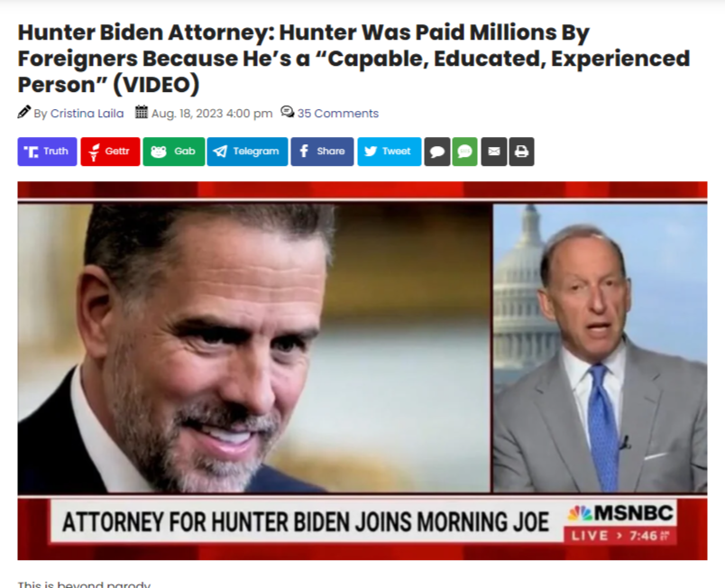Open the MSNBC video image
Viewport: 725px width, 588px height.
(362, 371)
